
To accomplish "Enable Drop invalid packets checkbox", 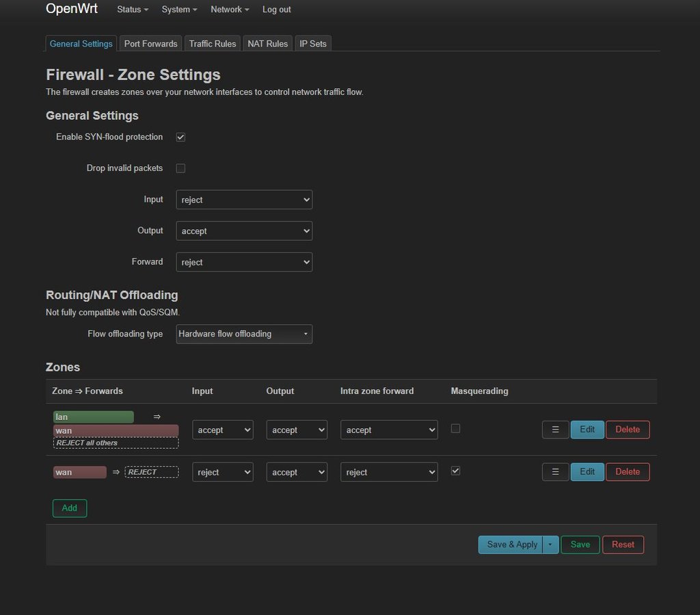I will [x=180, y=168].
